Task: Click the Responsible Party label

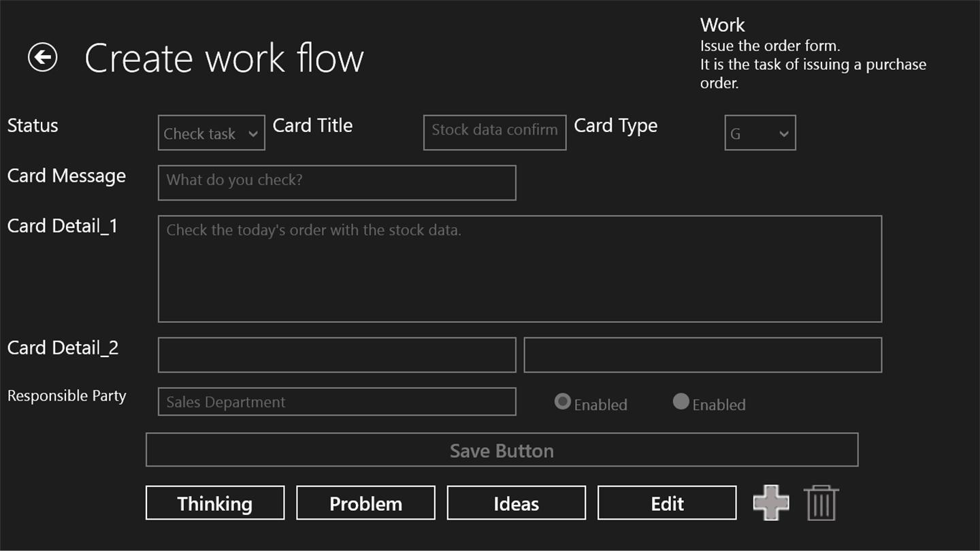Action: click(x=67, y=396)
